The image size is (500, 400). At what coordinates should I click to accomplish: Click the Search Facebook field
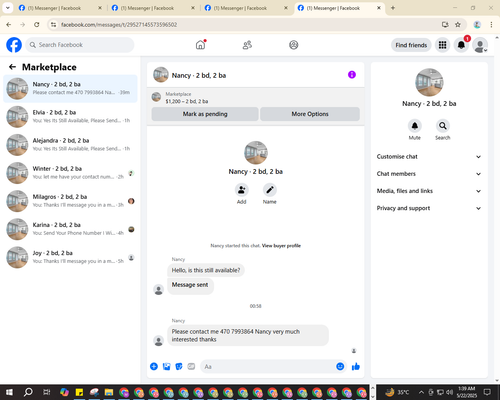tap(80, 45)
